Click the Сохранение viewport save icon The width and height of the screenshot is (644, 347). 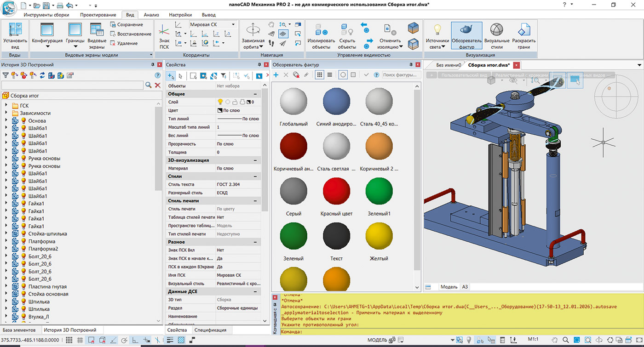pyautogui.click(x=113, y=24)
